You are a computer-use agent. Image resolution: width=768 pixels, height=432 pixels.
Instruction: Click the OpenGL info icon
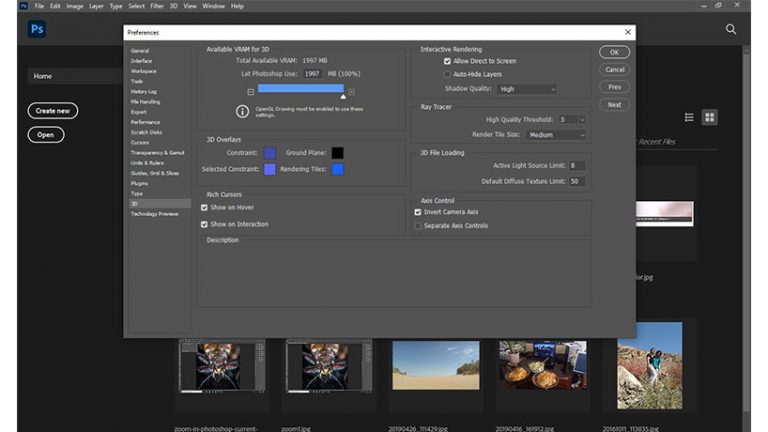(x=242, y=112)
